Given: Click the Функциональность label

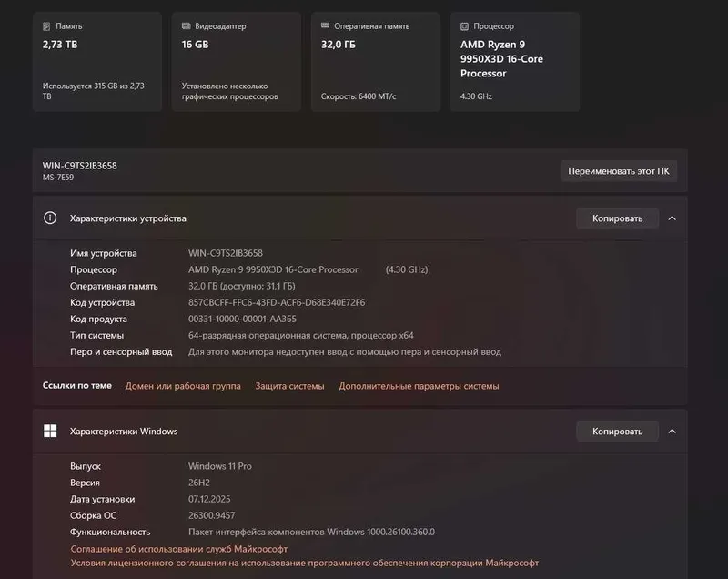Looking at the screenshot, I should coord(110,532).
